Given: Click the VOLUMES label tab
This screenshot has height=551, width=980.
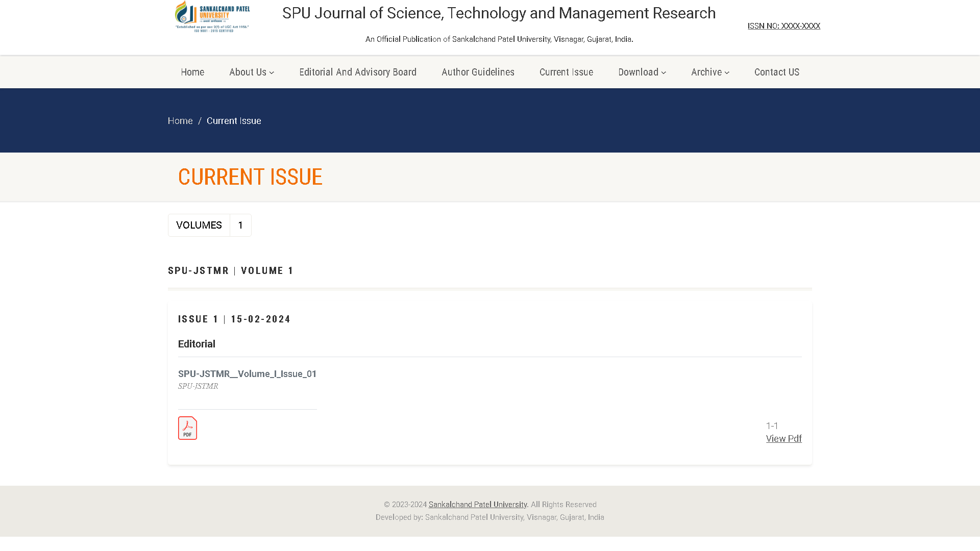Looking at the screenshot, I should coord(199,225).
